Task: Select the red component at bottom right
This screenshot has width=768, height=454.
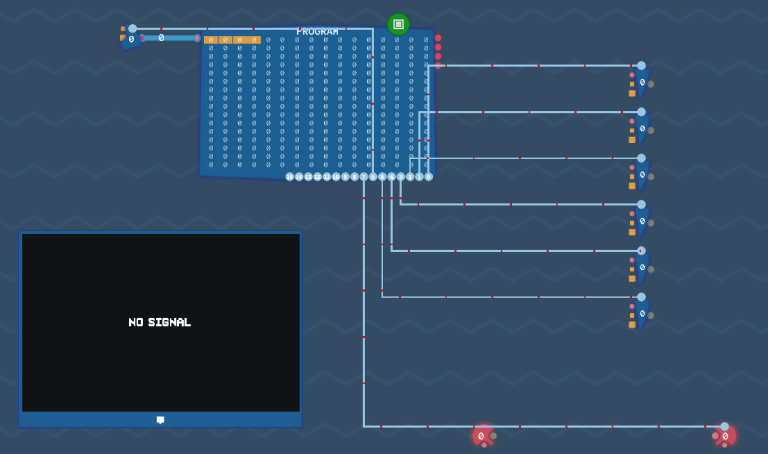Action: point(726,436)
